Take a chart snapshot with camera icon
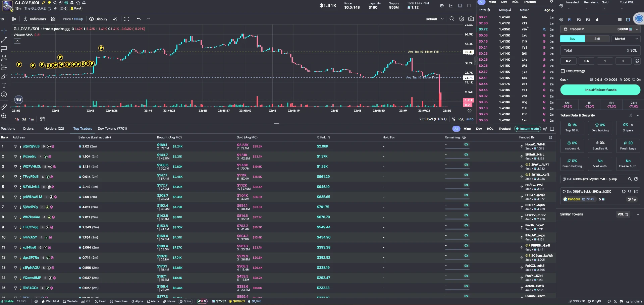644x305 pixels. tap(471, 19)
